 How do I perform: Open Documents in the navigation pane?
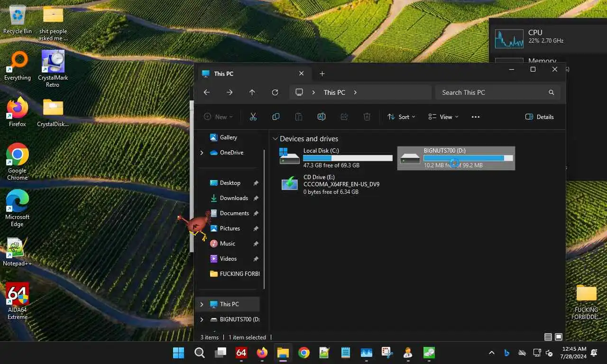(x=230, y=213)
